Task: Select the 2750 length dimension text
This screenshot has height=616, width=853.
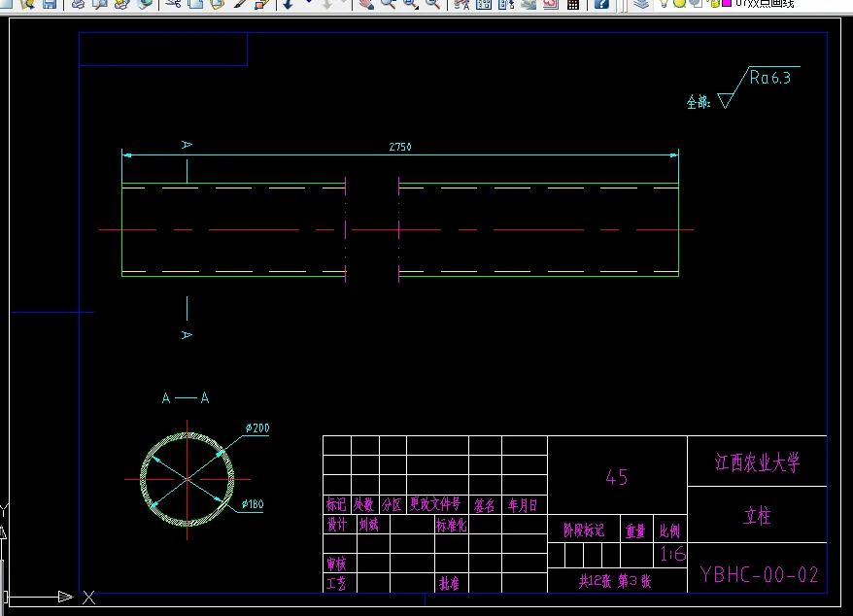Action: (400, 147)
